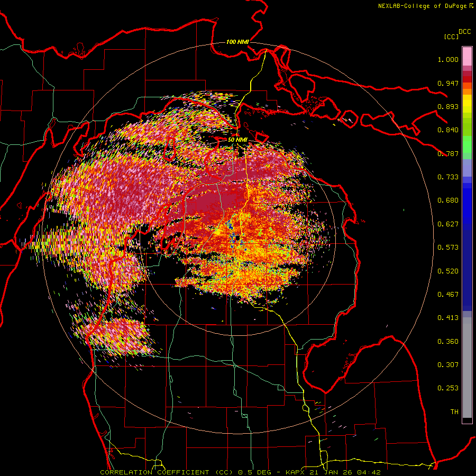The image size is (476, 476).
Task: Click the 1.000 value on the color scale
Action: [448, 59]
